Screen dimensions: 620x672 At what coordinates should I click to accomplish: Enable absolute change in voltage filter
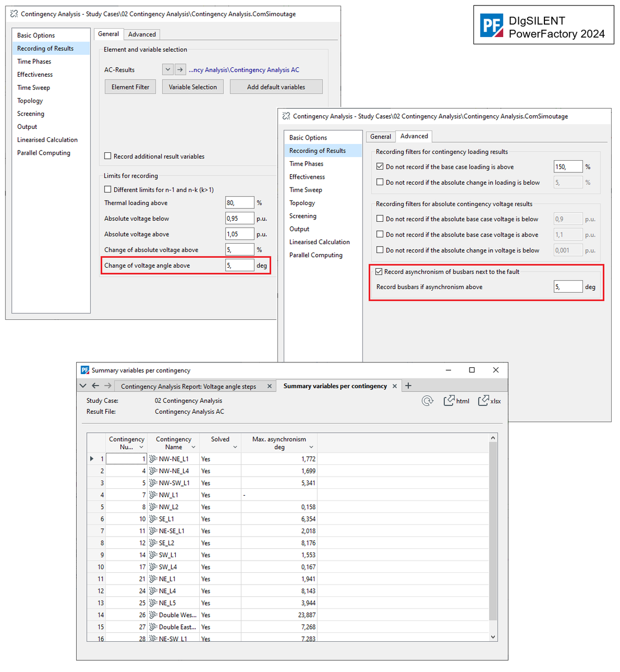click(x=380, y=250)
